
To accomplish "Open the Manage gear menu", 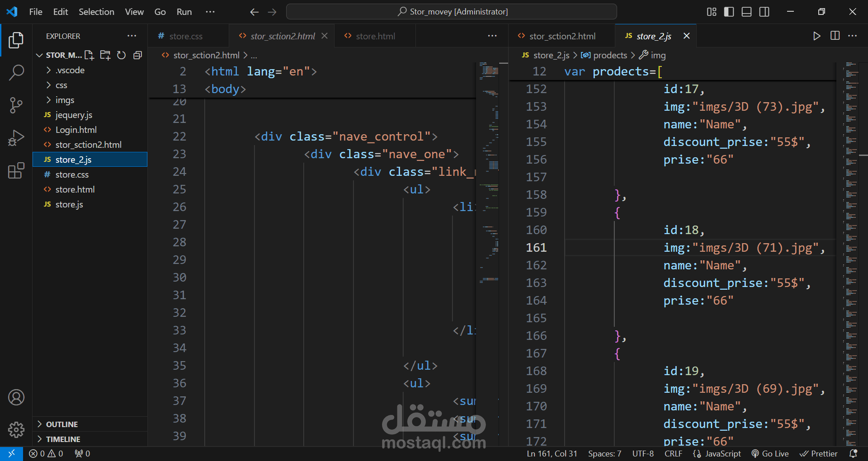I will [x=16, y=430].
